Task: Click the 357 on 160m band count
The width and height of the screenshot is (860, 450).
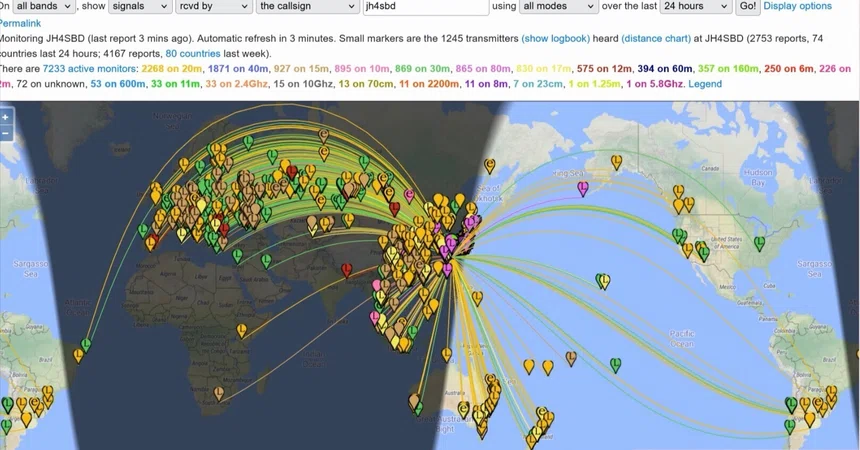Action: pyautogui.click(x=728, y=69)
